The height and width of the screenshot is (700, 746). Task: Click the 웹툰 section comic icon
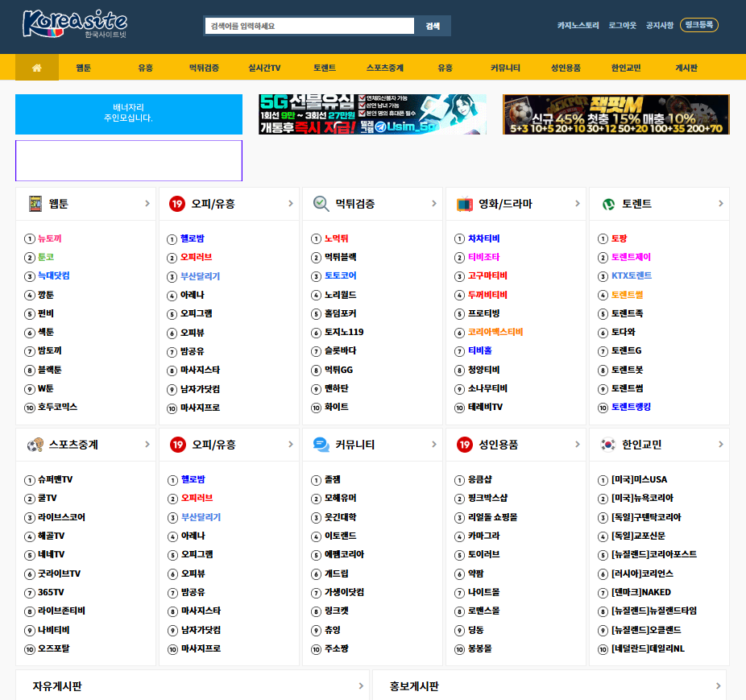click(x=35, y=204)
